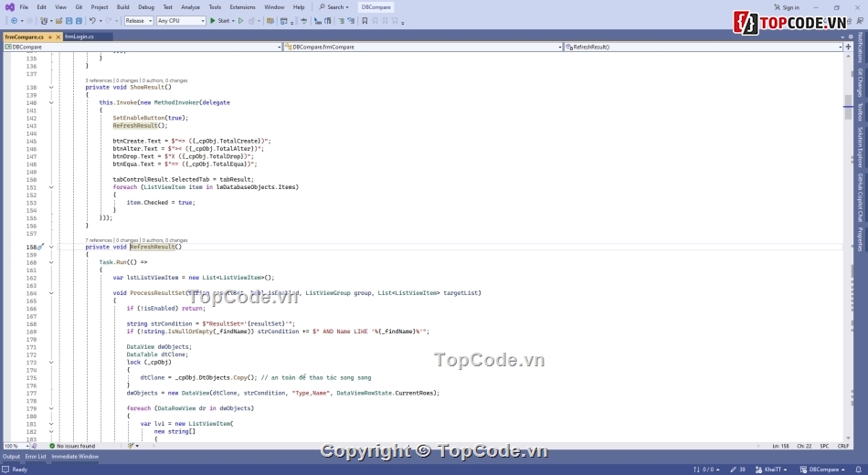Viewport: 868px width, 475px height.
Task: Open the Error List tab
Action: point(36,457)
